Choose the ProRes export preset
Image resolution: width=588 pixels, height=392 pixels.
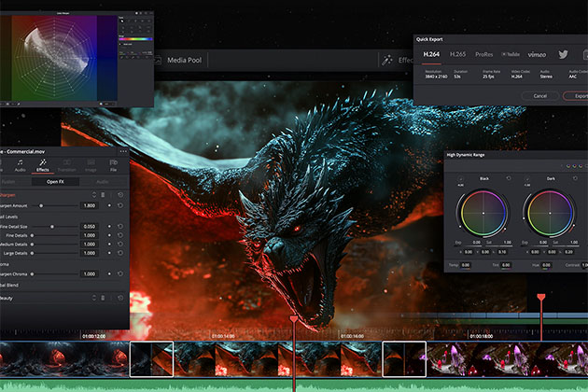click(483, 54)
